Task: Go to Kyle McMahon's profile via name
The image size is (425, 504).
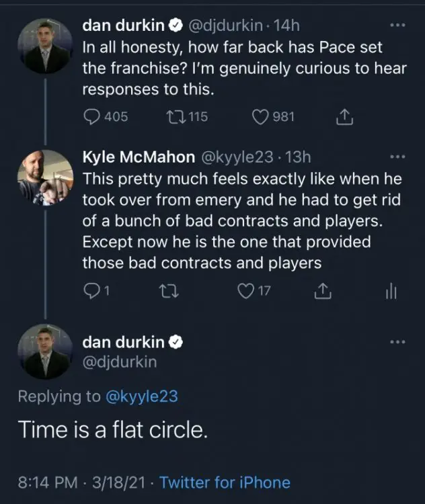Action: pos(136,157)
